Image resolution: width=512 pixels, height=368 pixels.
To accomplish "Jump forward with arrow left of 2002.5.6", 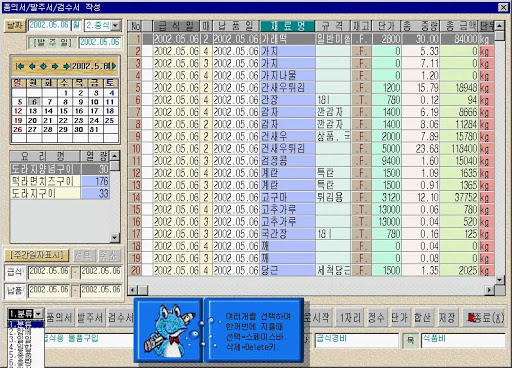I will 67,66.
